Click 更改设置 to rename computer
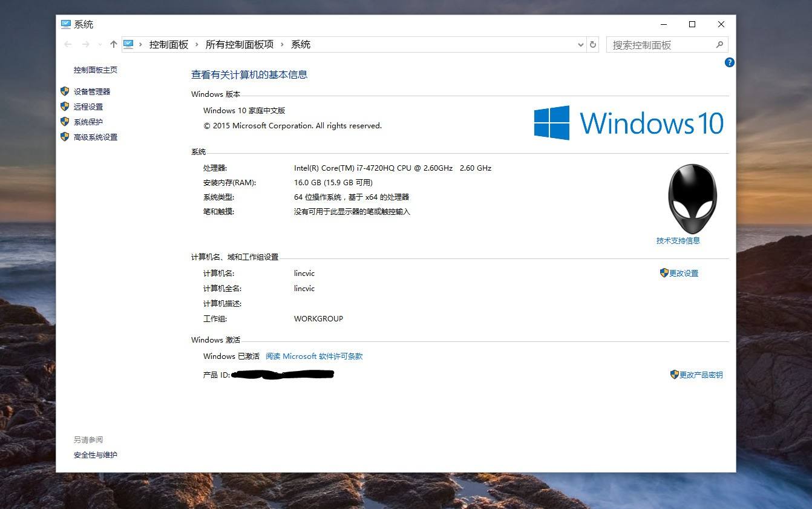 [x=684, y=274]
